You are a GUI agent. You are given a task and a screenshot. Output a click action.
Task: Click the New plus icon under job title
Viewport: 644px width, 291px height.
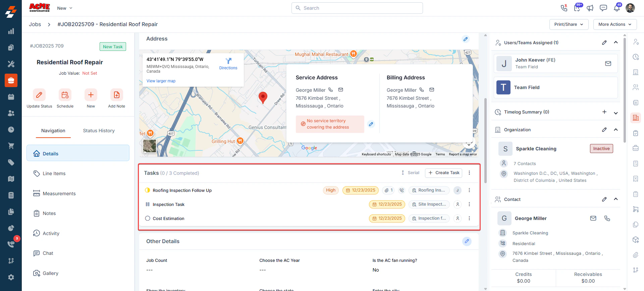coord(91,95)
